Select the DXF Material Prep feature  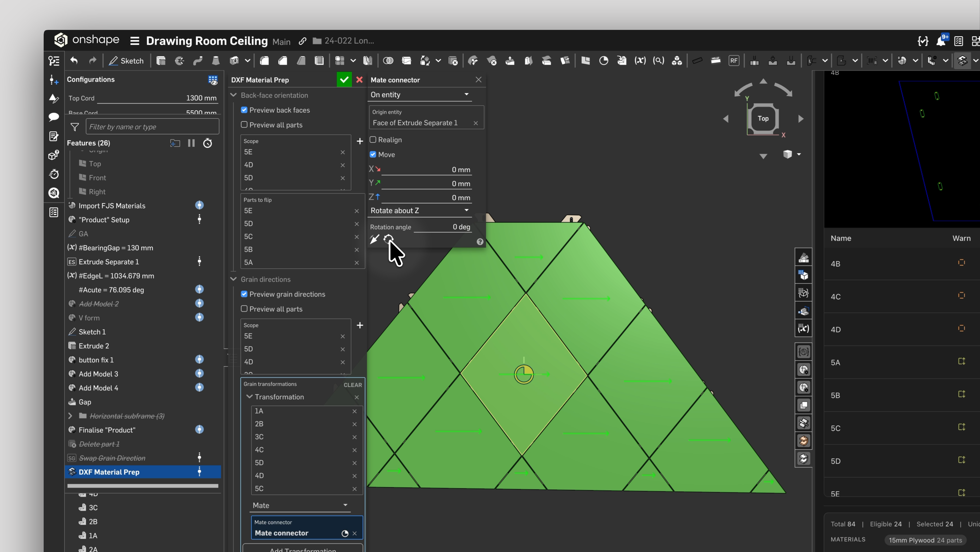tap(143, 472)
